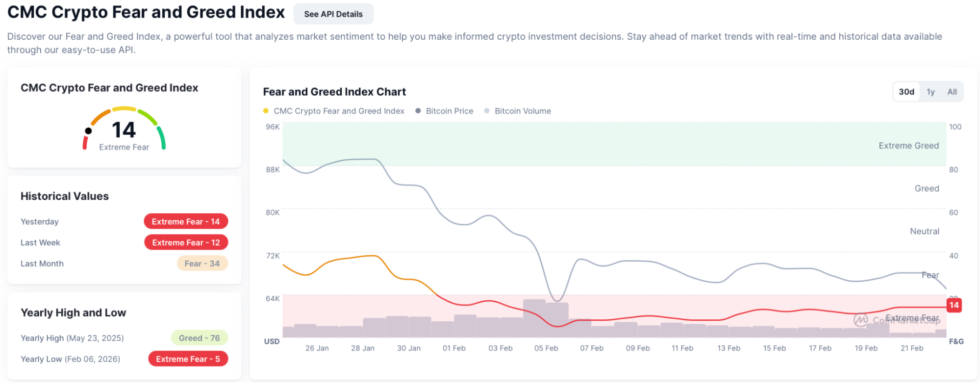Click the red 14 current value marker
The height and width of the screenshot is (383, 980).
(954, 305)
